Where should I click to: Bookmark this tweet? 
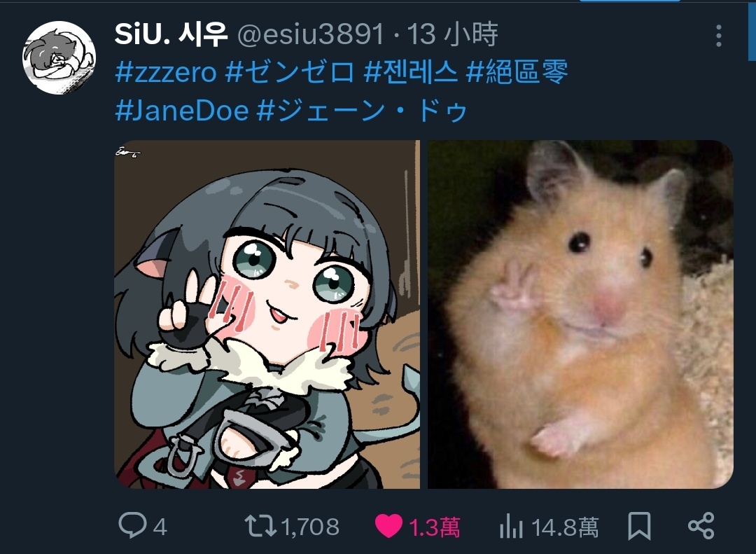tap(639, 526)
